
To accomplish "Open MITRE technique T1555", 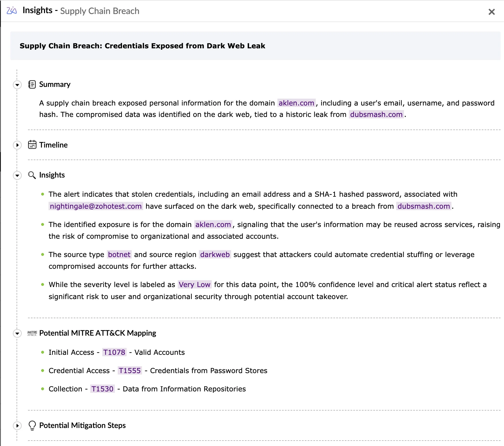I will (130, 371).
